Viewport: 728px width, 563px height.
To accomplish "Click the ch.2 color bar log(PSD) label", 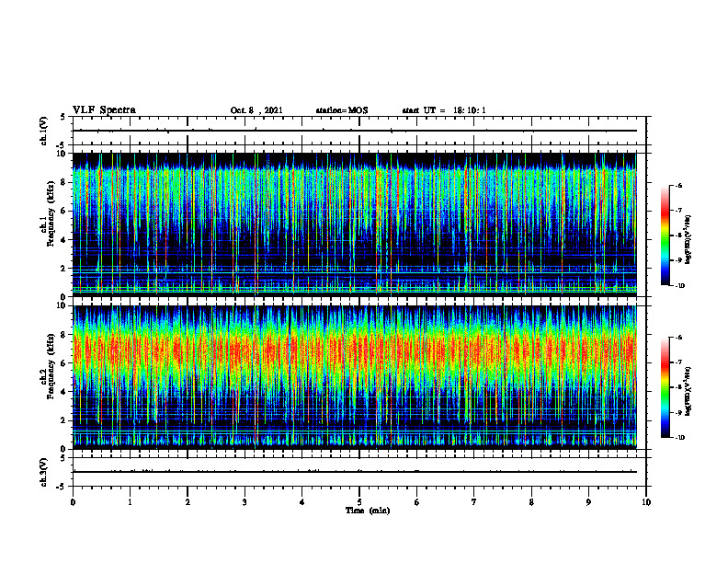I will click(x=688, y=391).
